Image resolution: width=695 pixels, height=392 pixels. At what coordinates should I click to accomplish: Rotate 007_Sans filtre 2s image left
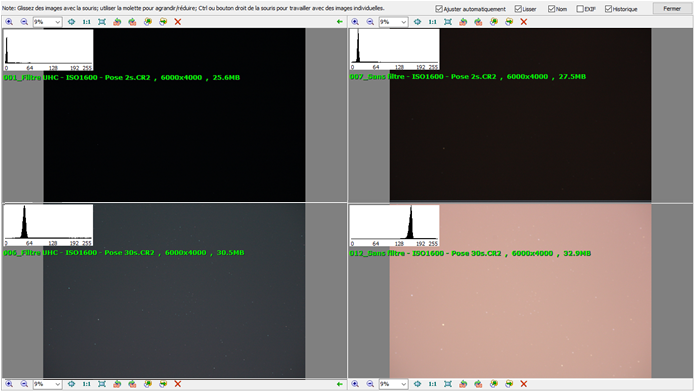[463, 22]
